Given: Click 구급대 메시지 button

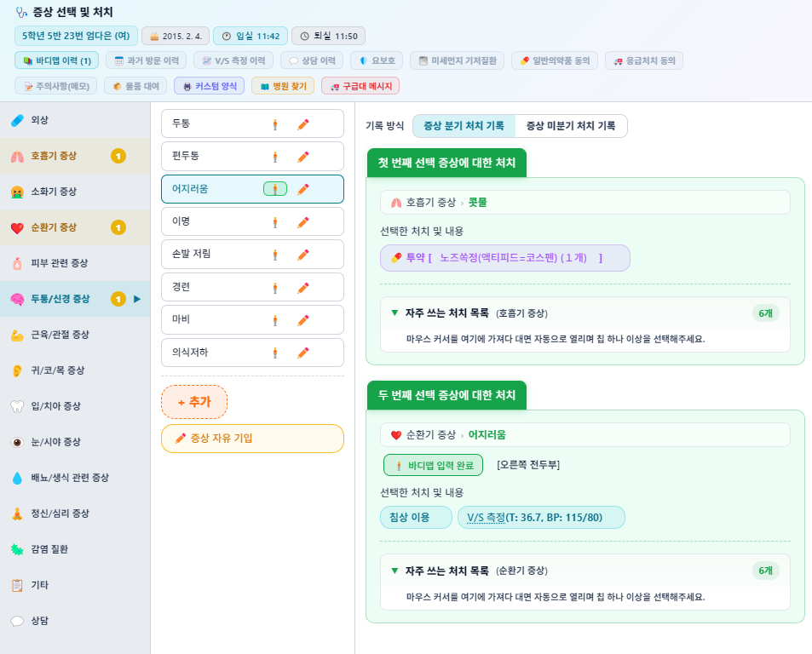Looking at the screenshot, I should click(x=360, y=86).
